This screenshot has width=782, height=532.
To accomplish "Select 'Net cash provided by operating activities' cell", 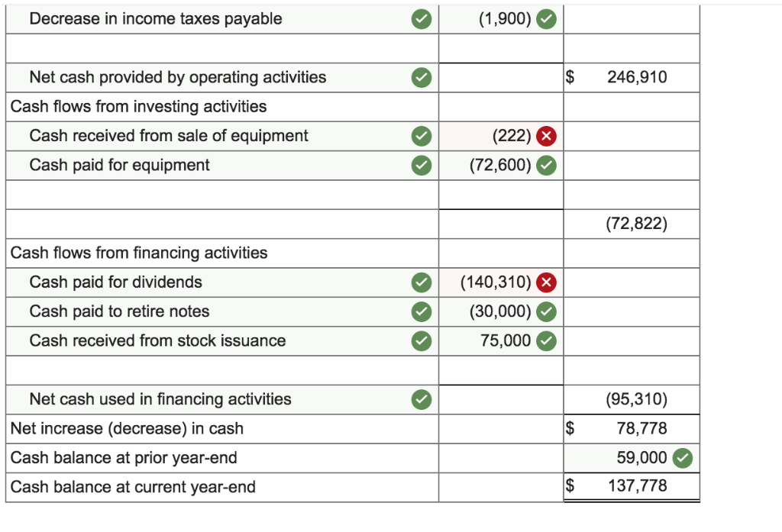I will click(222, 77).
